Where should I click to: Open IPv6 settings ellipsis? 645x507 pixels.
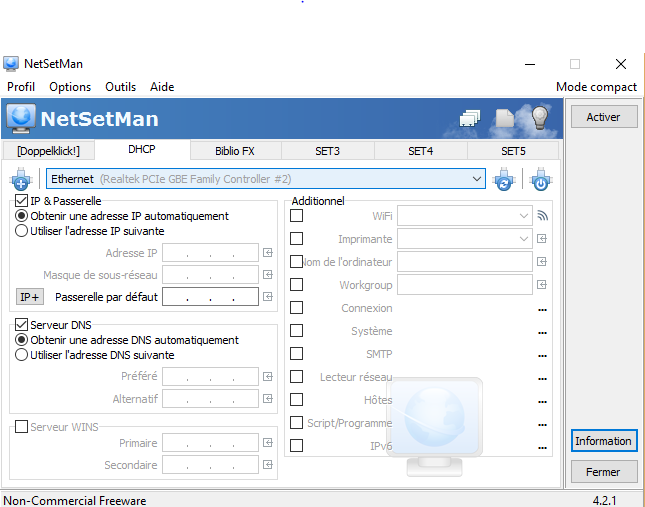(543, 448)
